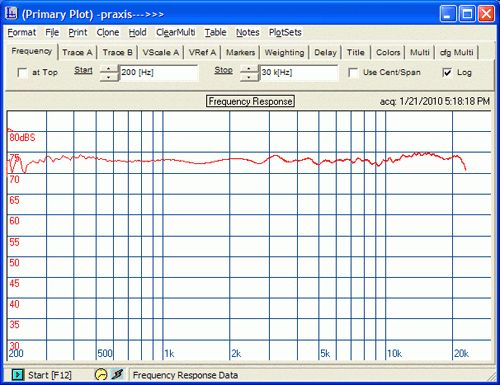The image size is (500, 385).
Task: Click the Start frequency 200 Hz field
Action: pyautogui.click(x=159, y=73)
